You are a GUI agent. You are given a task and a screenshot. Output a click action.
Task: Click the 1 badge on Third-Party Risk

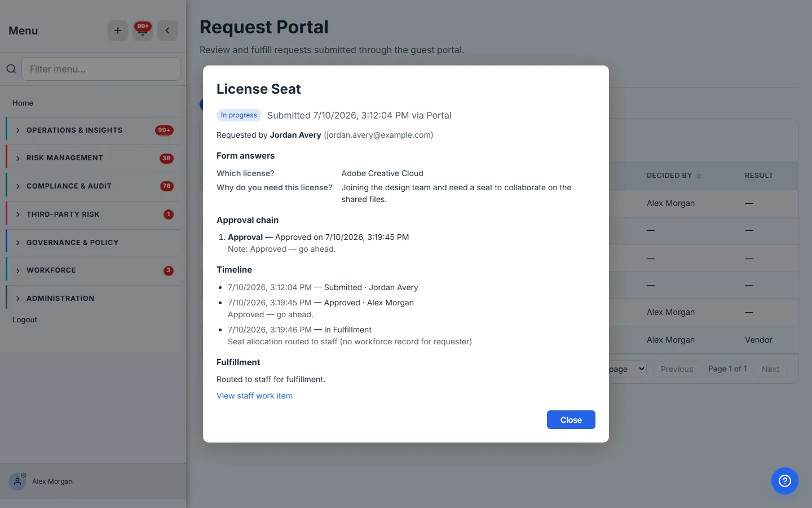click(x=169, y=214)
